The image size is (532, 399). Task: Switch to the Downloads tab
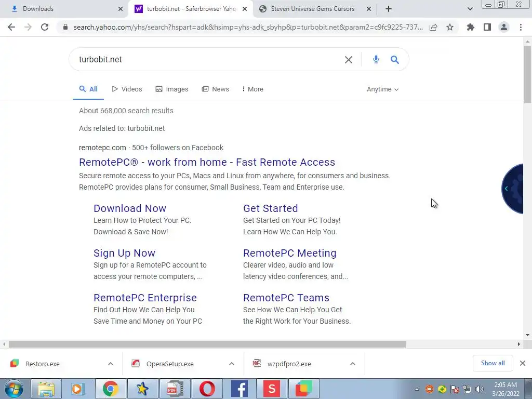tap(64, 9)
